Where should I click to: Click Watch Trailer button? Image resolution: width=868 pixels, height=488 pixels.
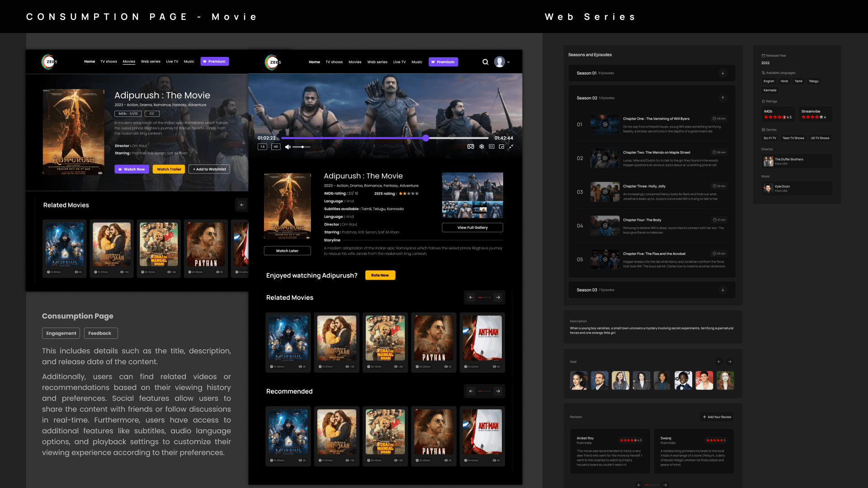(x=169, y=169)
